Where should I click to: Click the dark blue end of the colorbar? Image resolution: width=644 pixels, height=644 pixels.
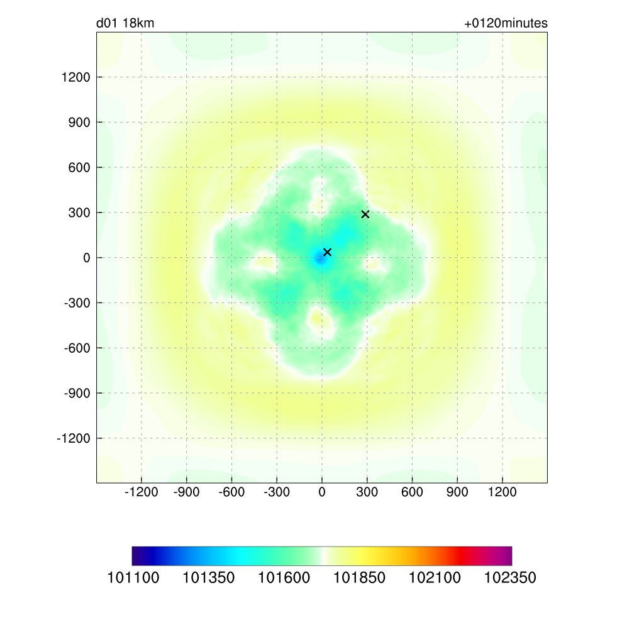(x=142, y=556)
